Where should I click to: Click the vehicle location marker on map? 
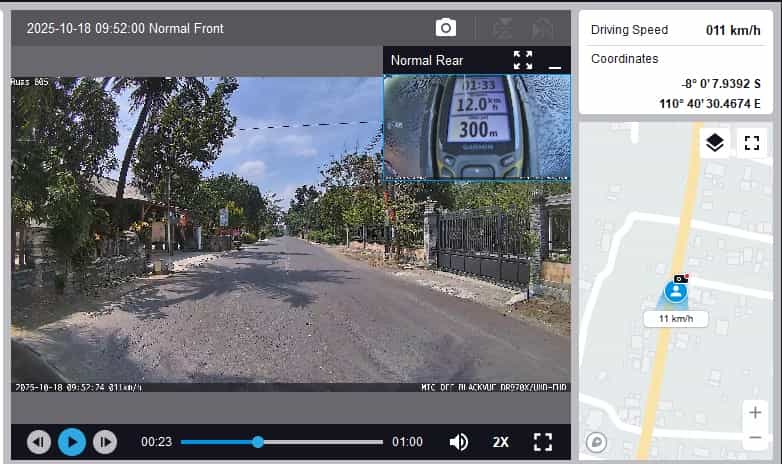pyautogui.click(x=676, y=292)
